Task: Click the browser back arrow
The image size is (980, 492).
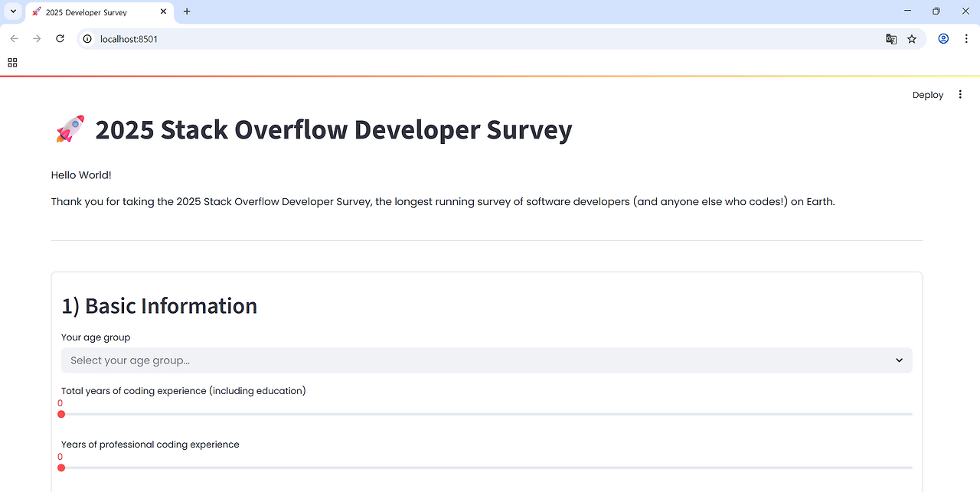Action: (x=14, y=38)
